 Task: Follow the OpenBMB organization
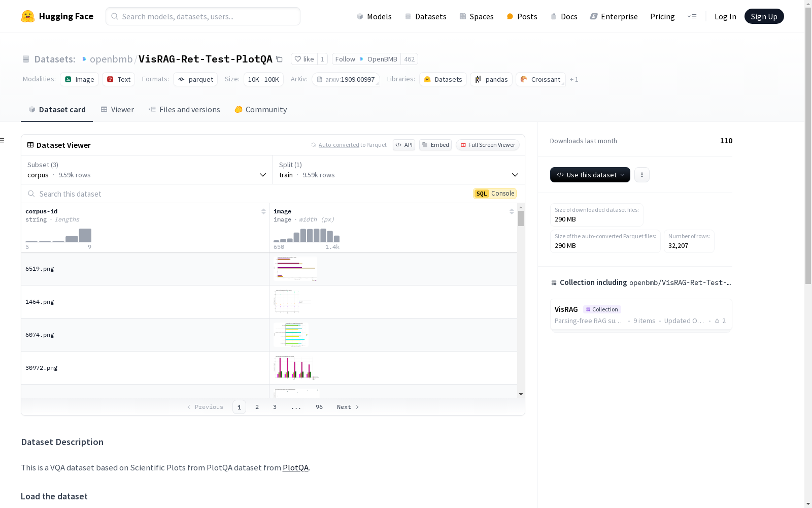pos(366,59)
